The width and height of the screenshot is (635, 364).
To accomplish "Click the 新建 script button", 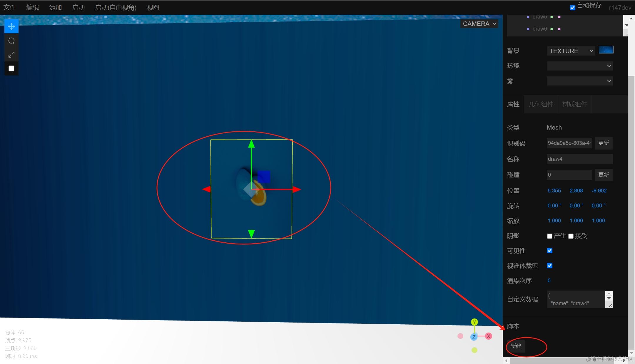I will point(516,346).
